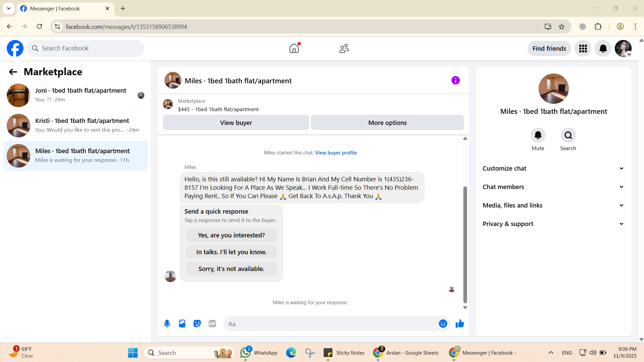The height and width of the screenshot is (362, 644).
Task: Select Miles apartment conversation
Action: 76,156
